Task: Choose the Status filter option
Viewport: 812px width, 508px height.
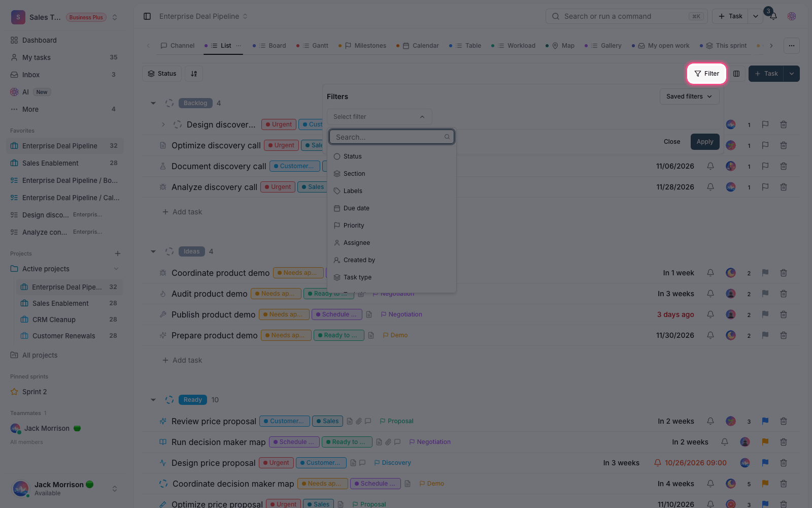Action: (392, 156)
